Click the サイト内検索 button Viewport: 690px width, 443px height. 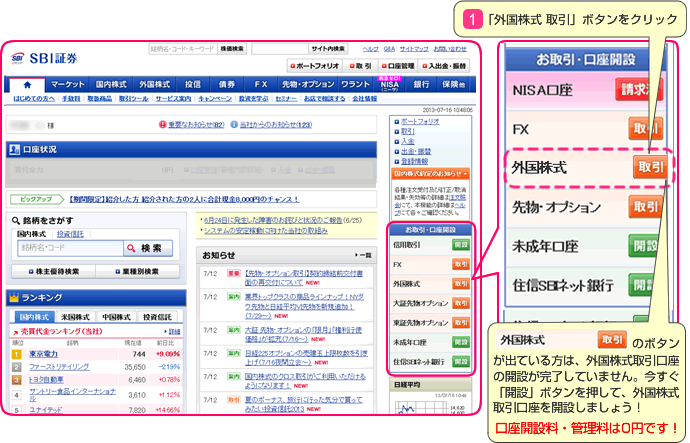click(x=328, y=49)
